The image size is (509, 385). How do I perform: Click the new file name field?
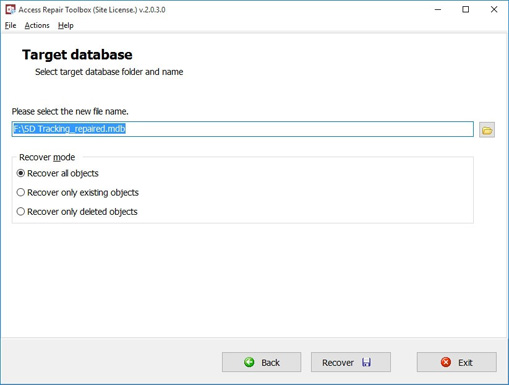point(242,129)
